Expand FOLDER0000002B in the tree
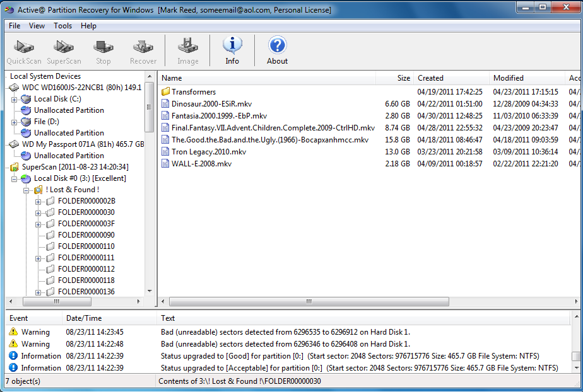Screen dimensions: 583x392 pyautogui.click(x=38, y=202)
